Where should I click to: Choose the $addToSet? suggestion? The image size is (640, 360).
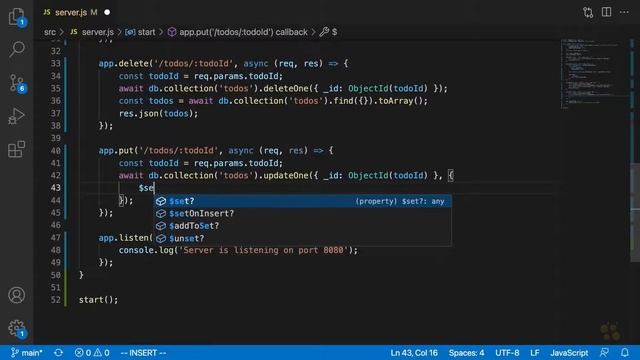click(x=303, y=226)
